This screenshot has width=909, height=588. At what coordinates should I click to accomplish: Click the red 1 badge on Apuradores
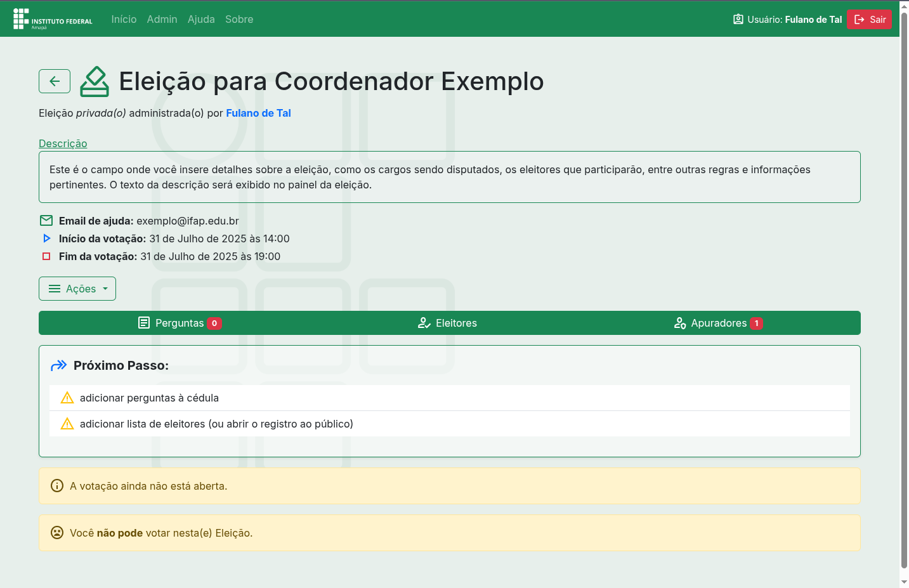[x=756, y=323]
